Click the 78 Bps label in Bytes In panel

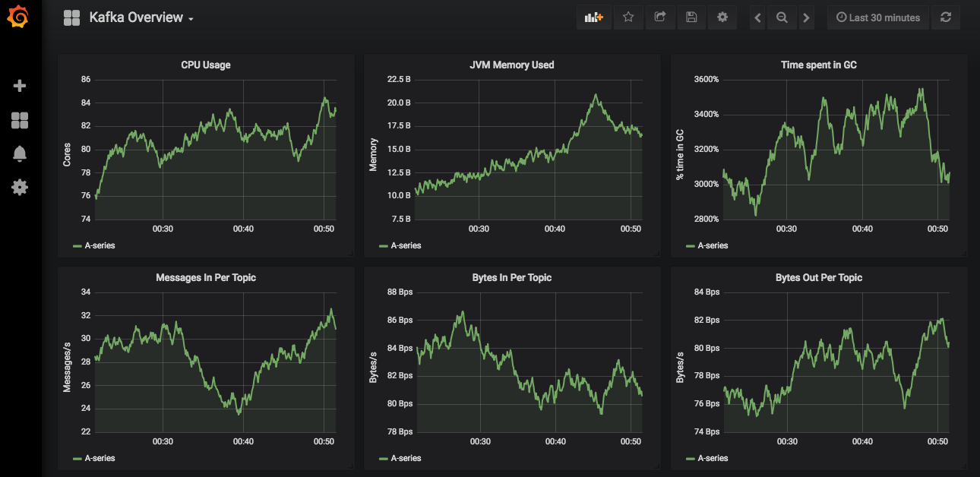(400, 432)
